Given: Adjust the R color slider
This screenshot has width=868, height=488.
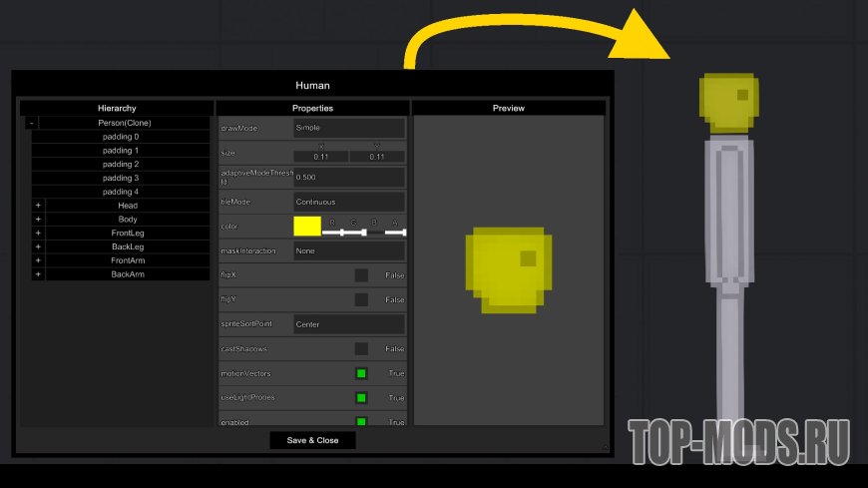Looking at the screenshot, I should pos(332,233).
